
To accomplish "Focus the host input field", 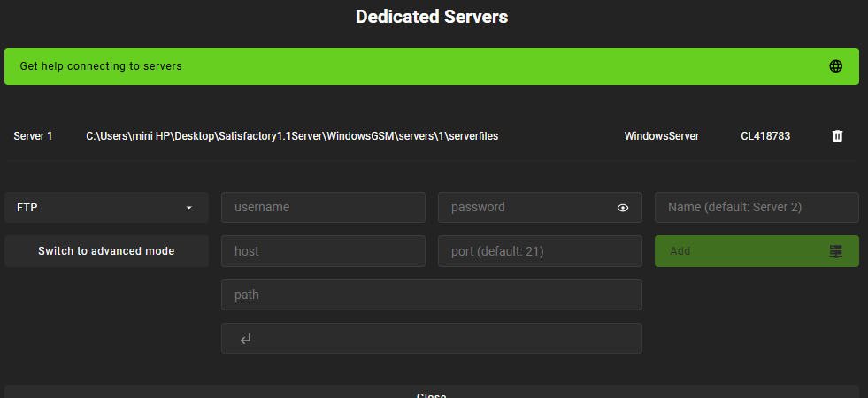I will (323, 251).
